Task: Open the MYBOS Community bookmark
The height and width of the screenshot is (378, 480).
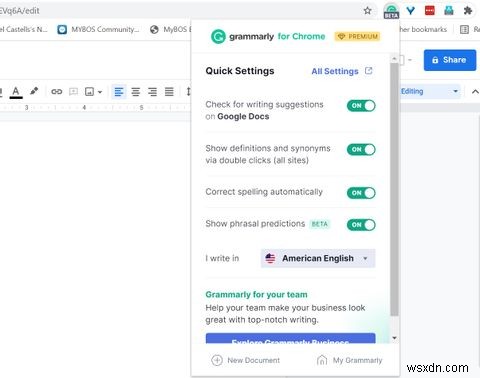Action: pos(98,30)
